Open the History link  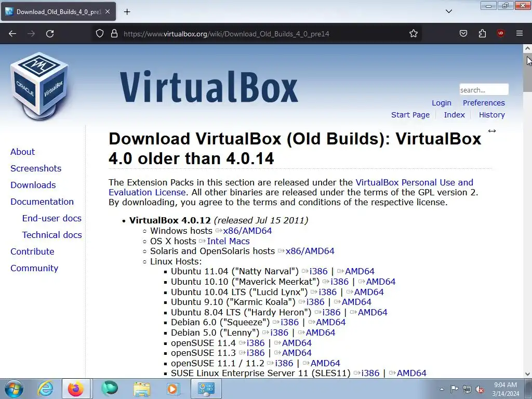[x=491, y=115]
